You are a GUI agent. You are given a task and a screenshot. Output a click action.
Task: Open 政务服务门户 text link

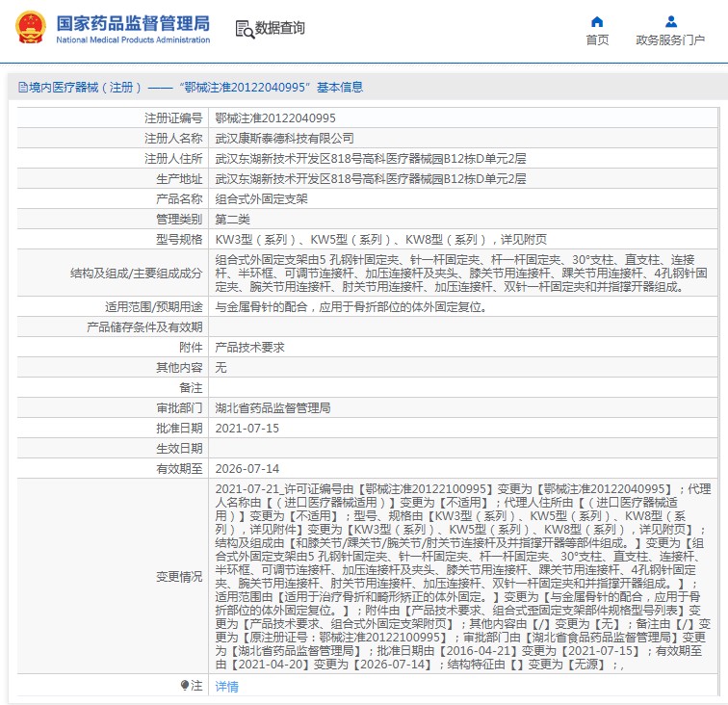click(x=670, y=39)
